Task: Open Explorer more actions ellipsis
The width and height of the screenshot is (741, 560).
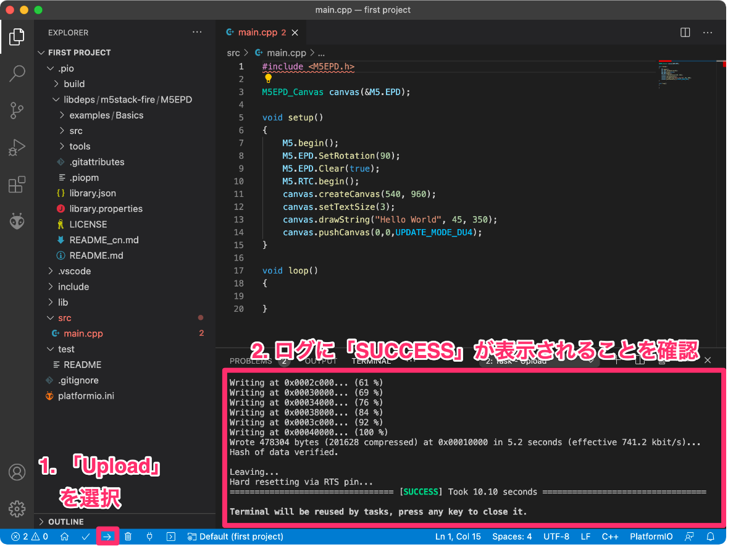Action: point(197,32)
